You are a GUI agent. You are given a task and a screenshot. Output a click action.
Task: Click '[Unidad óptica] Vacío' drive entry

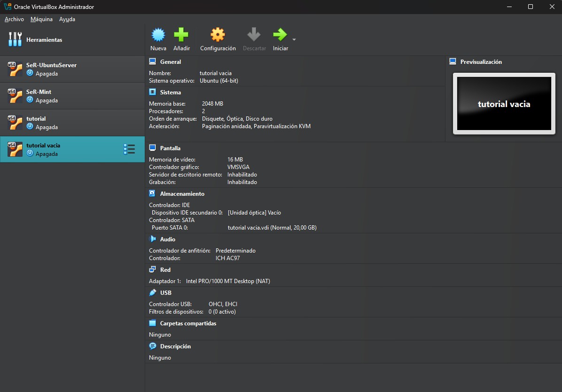(x=254, y=213)
